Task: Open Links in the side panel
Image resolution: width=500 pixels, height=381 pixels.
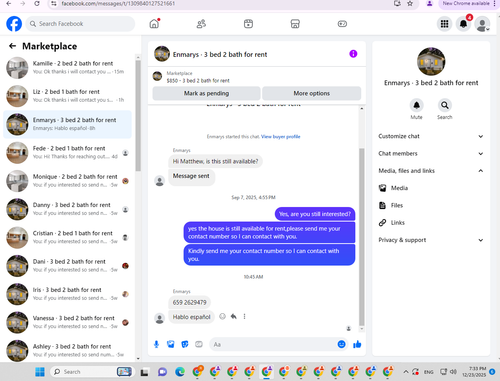Action: click(431, 223)
